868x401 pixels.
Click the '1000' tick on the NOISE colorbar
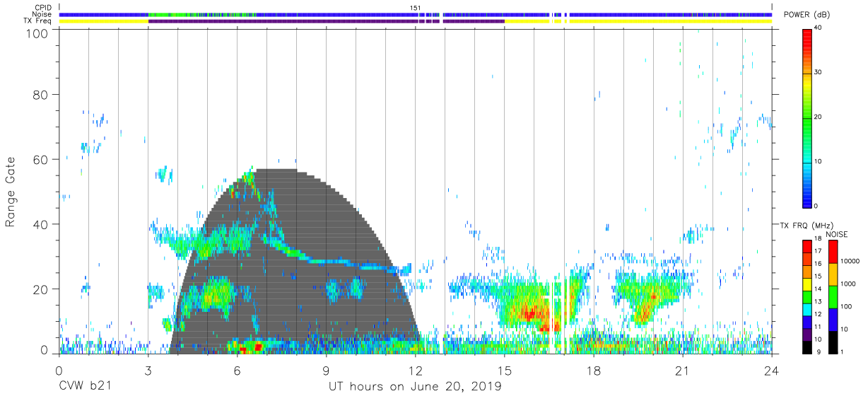(848, 284)
